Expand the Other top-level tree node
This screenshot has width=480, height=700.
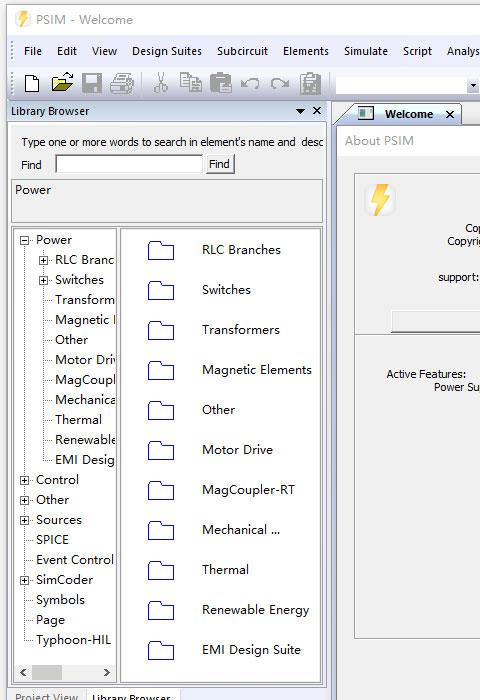[25, 500]
